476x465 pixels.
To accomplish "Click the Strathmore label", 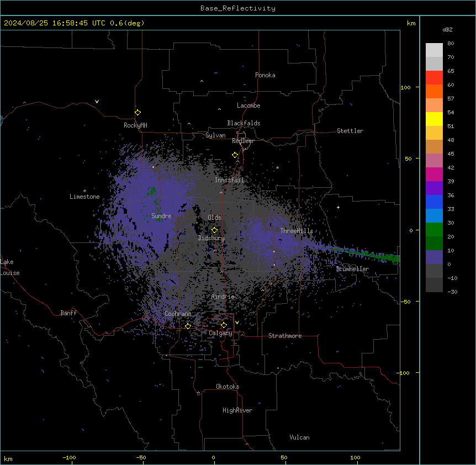I will coord(285,336).
